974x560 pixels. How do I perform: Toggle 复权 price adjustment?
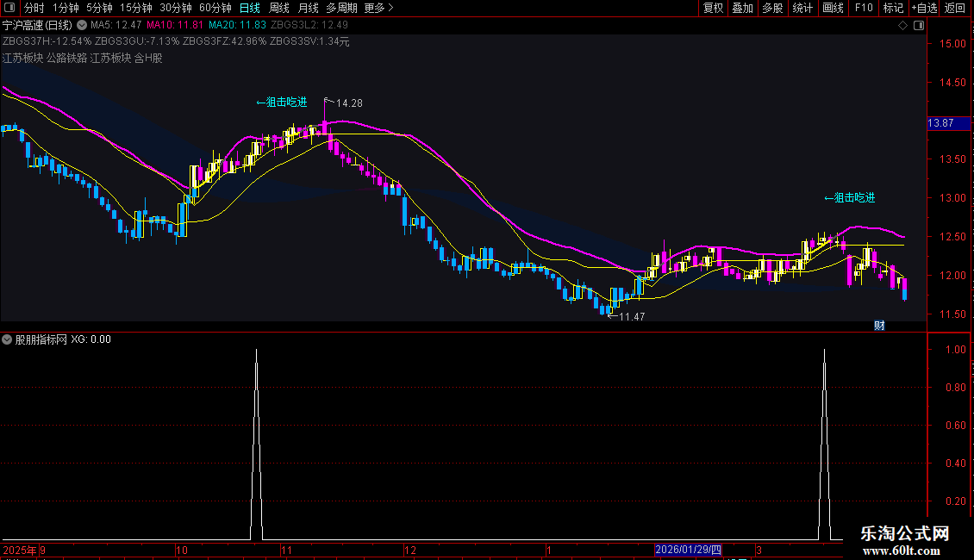tap(713, 8)
